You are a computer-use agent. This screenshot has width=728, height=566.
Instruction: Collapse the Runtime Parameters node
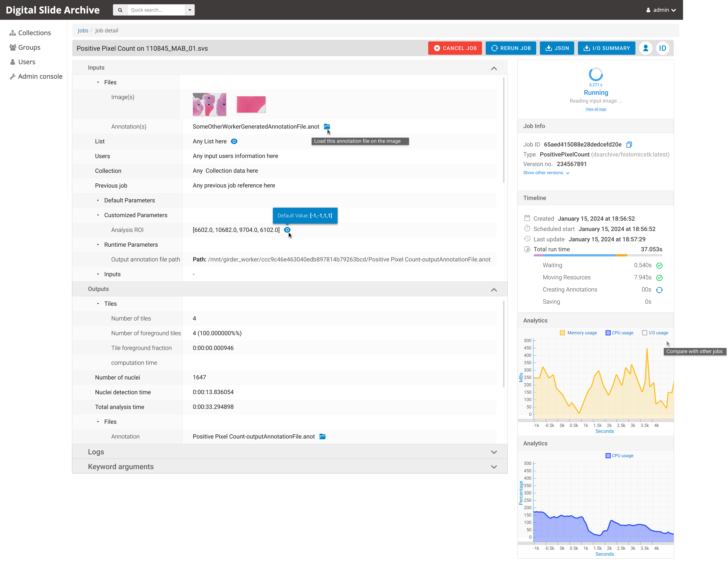[x=98, y=244]
